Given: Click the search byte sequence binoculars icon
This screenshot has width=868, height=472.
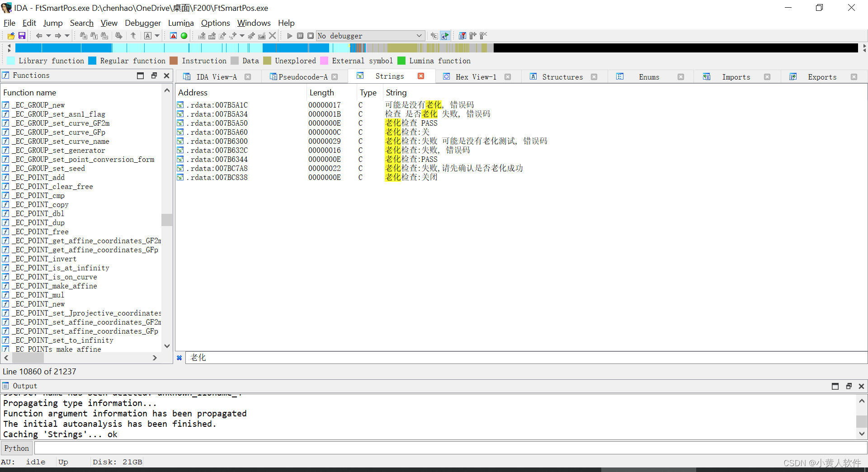Looking at the screenshot, I should pyautogui.click(x=104, y=36).
